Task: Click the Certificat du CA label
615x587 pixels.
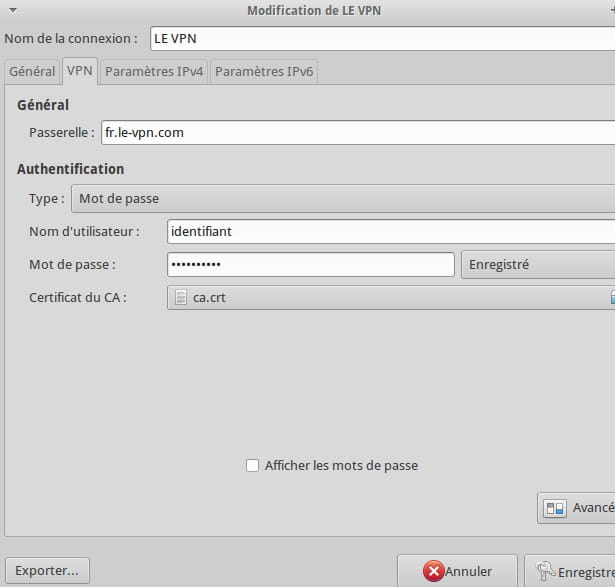Action: [x=78, y=298]
